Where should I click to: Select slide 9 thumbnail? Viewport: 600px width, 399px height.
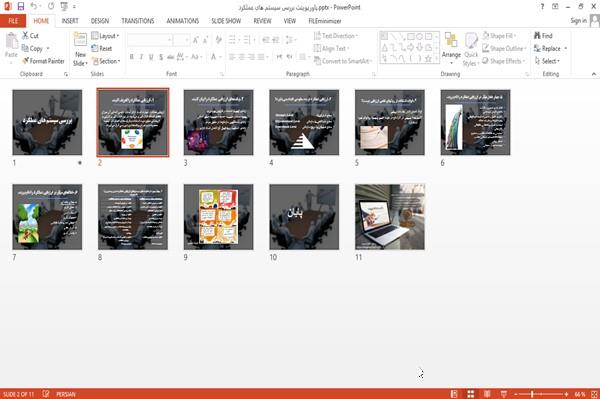click(x=218, y=217)
